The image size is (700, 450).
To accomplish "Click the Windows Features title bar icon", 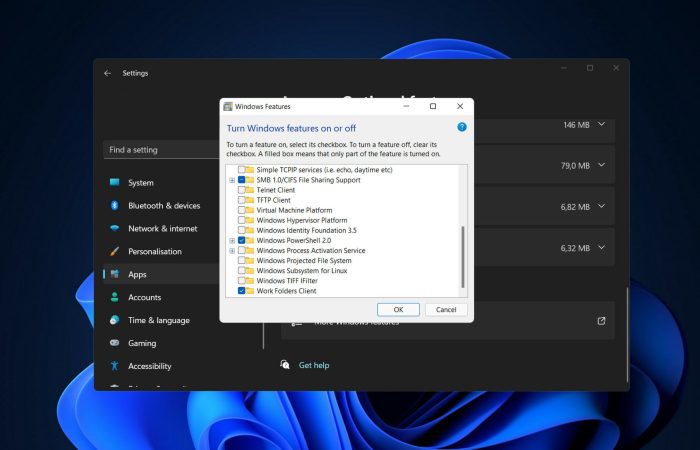I will [228, 106].
